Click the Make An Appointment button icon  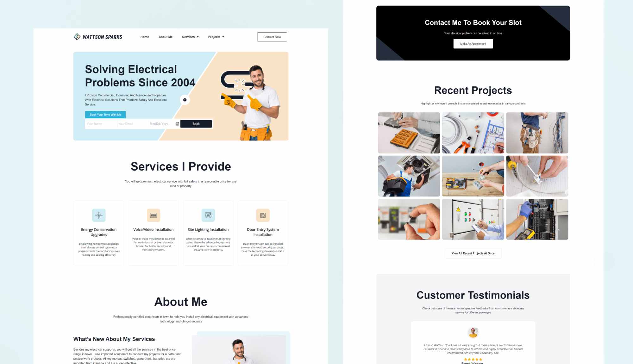(x=473, y=43)
